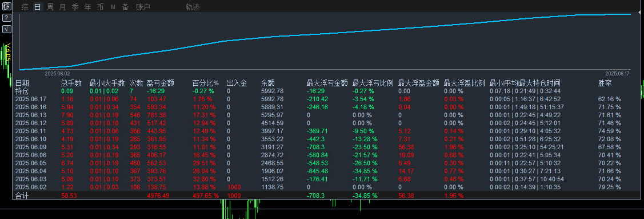Select the 2025.06.04 row date
This screenshot has height=219, width=644.
31,171
